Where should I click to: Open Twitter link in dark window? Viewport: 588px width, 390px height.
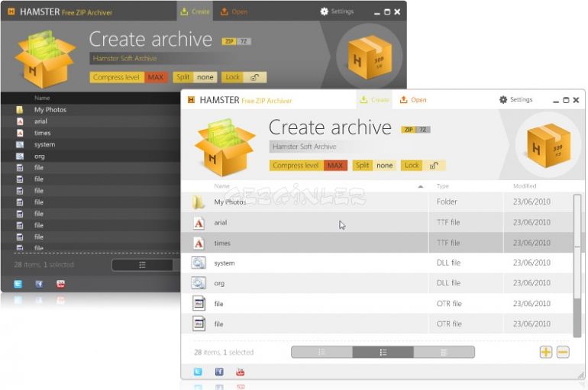[x=18, y=285]
